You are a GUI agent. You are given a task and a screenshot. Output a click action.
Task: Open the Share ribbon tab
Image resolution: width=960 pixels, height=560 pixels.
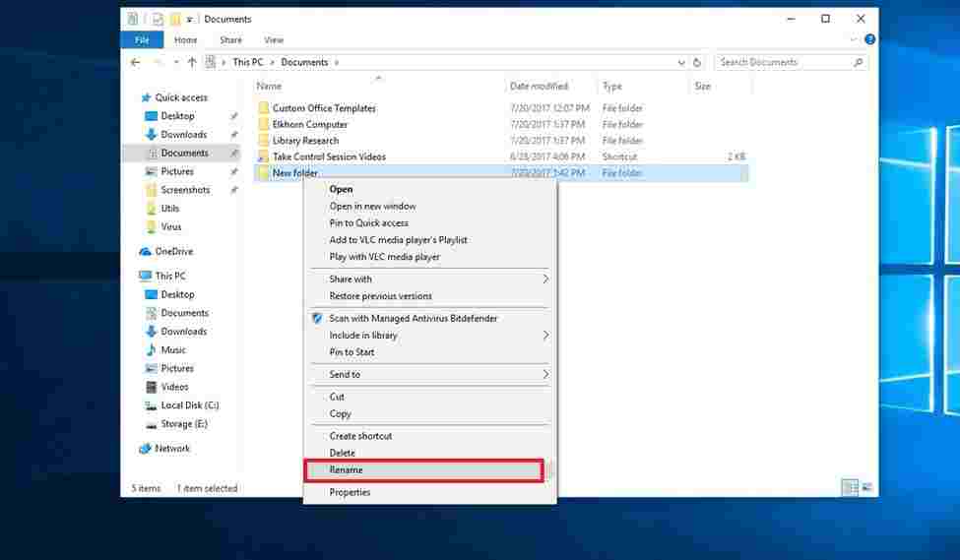tap(230, 39)
